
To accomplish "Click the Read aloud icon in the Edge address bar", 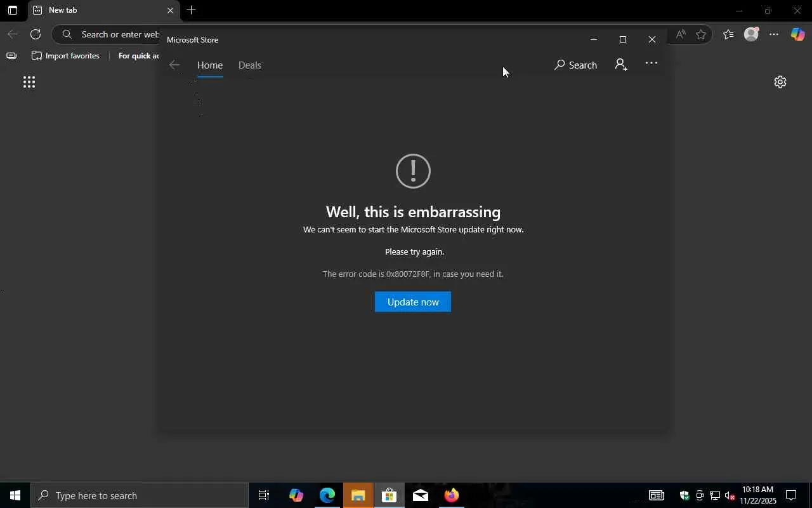I will 681,34.
